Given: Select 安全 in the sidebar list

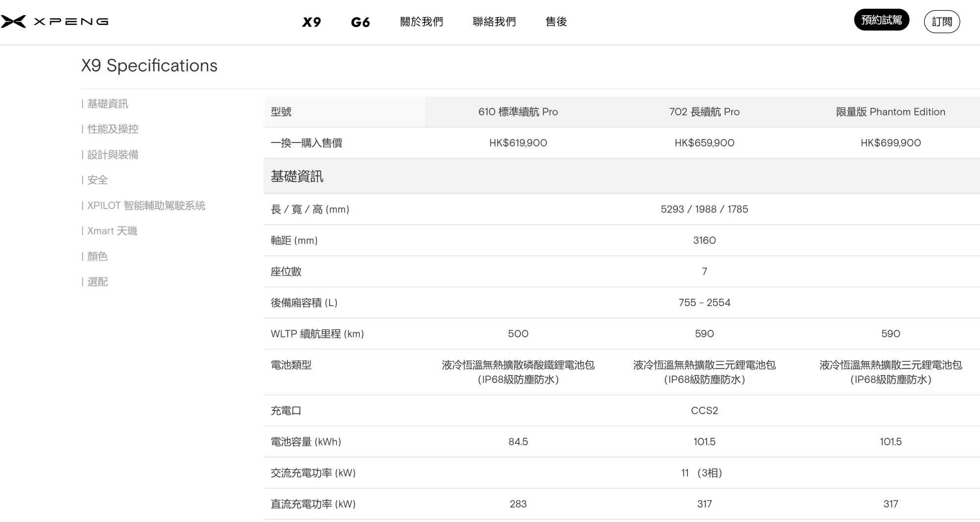Looking at the screenshot, I should pyautogui.click(x=97, y=180).
